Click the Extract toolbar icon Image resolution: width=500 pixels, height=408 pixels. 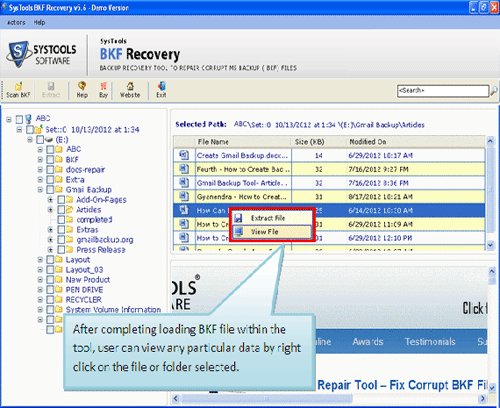51,86
